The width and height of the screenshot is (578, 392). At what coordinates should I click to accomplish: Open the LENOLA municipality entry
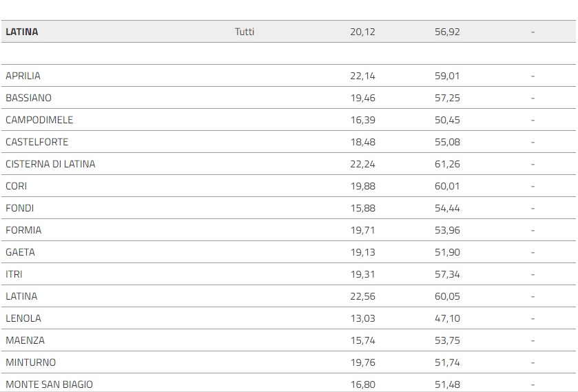pyautogui.click(x=23, y=318)
